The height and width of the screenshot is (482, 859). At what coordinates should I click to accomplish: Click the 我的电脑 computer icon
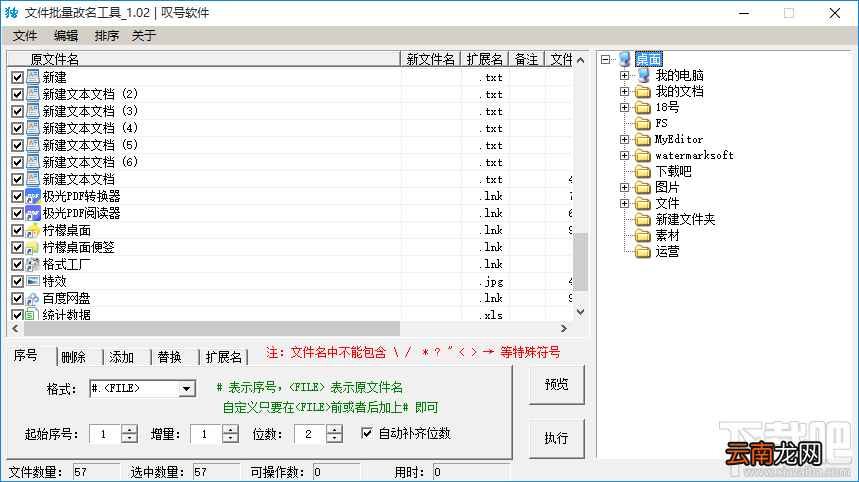coord(643,75)
